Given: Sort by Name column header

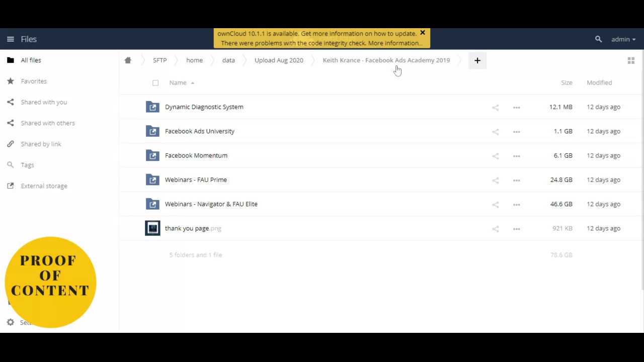Looking at the screenshot, I should [178, 82].
